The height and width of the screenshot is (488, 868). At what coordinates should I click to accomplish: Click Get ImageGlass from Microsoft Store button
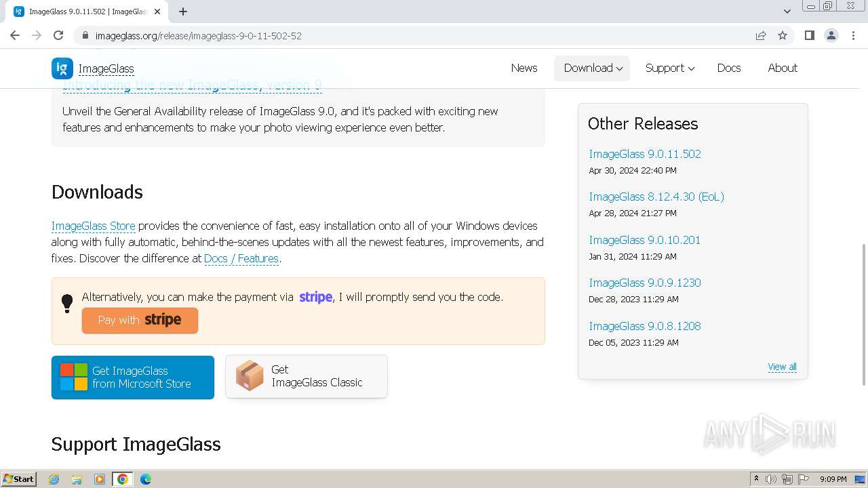tap(133, 378)
